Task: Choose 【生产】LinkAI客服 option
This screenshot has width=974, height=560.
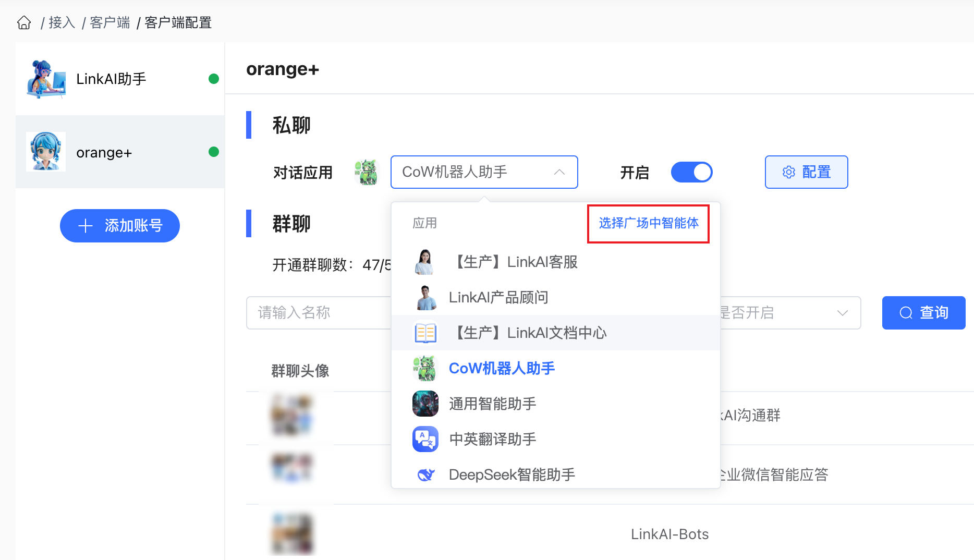Action: point(556,262)
